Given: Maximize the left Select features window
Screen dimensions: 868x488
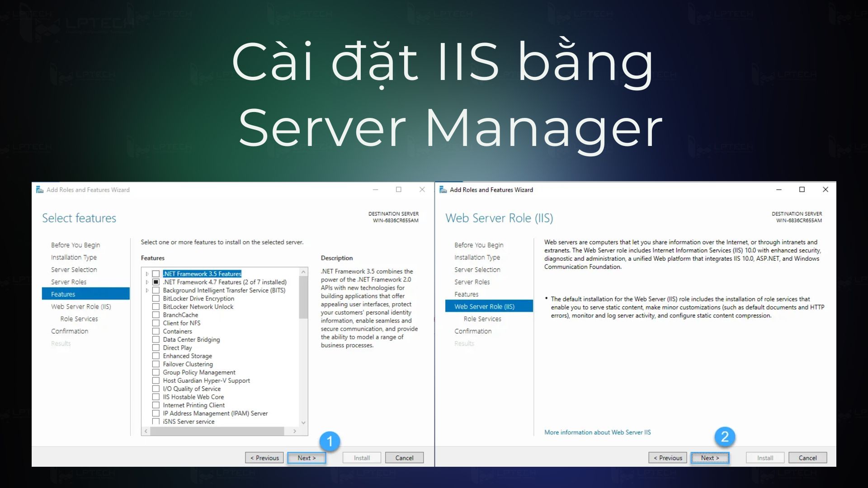Looking at the screenshot, I should tap(399, 190).
